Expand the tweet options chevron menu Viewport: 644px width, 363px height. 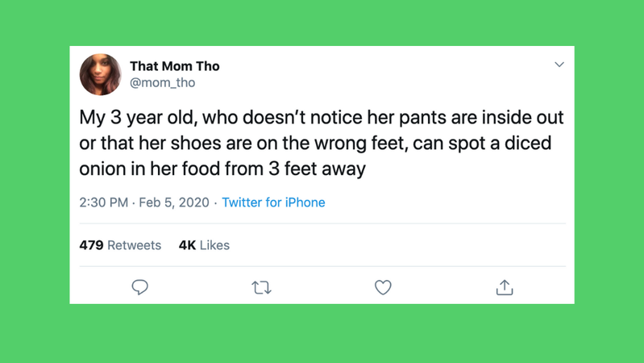pos(559,65)
